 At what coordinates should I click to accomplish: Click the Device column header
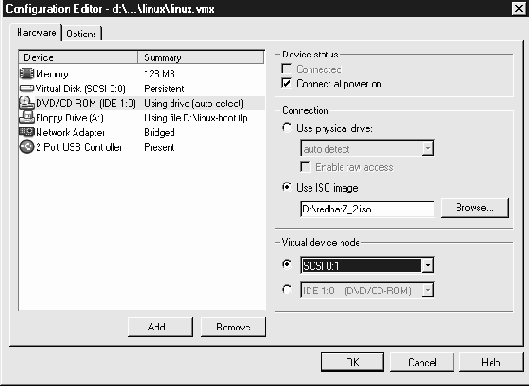pyautogui.click(x=78, y=57)
